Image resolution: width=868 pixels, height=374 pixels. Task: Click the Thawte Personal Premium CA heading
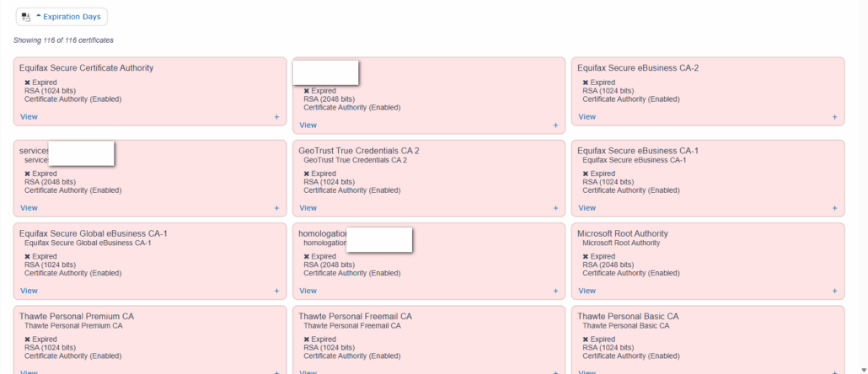[x=77, y=317]
